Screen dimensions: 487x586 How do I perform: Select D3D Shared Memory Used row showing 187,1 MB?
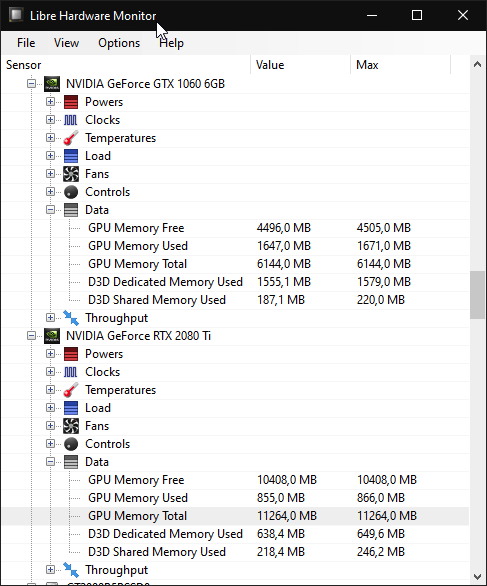235,300
